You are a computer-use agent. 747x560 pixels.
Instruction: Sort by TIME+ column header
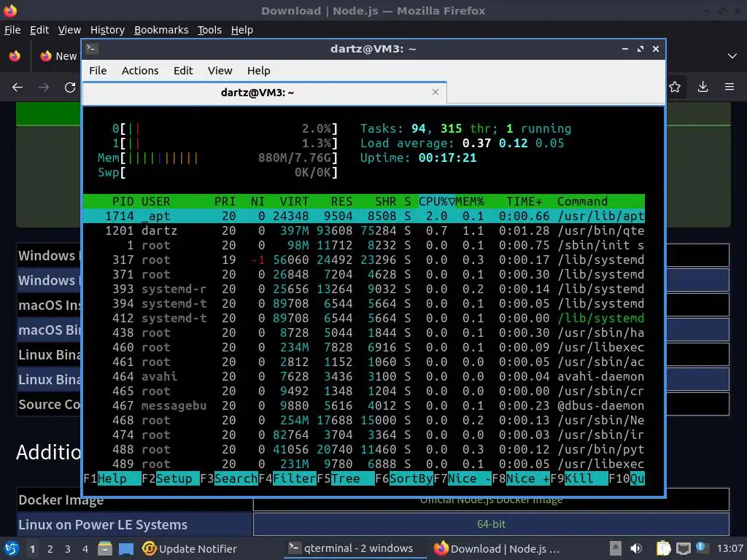[524, 201]
